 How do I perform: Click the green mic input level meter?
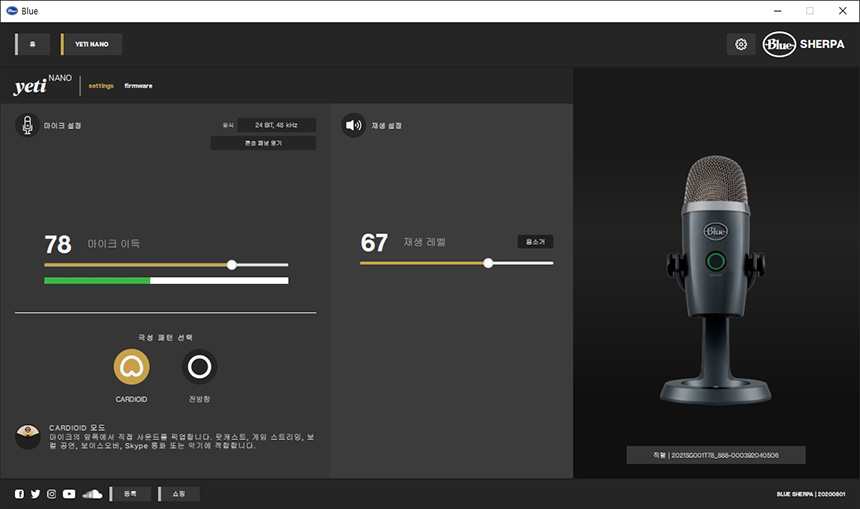(x=166, y=281)
